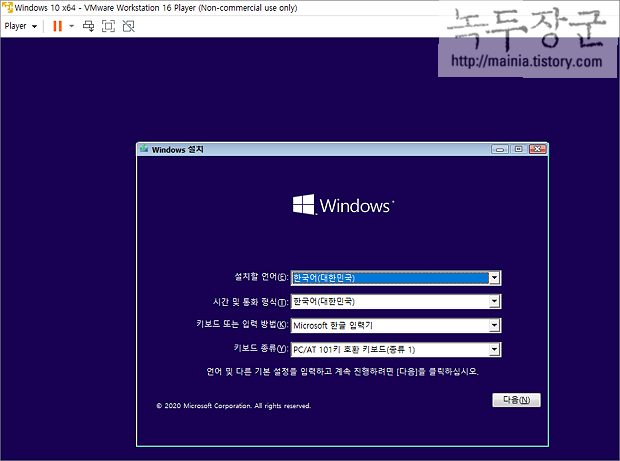
Task: Pause the virtual machine with the orange pause icon
Action: tap(58, 26)
